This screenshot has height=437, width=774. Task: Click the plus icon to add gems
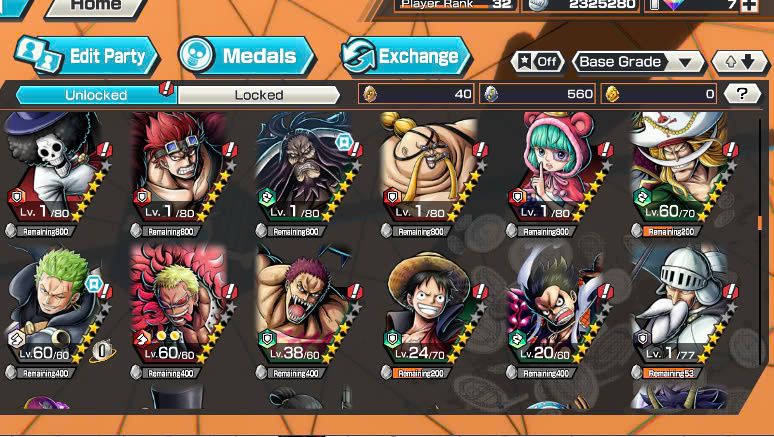click(x=749, y=5)
